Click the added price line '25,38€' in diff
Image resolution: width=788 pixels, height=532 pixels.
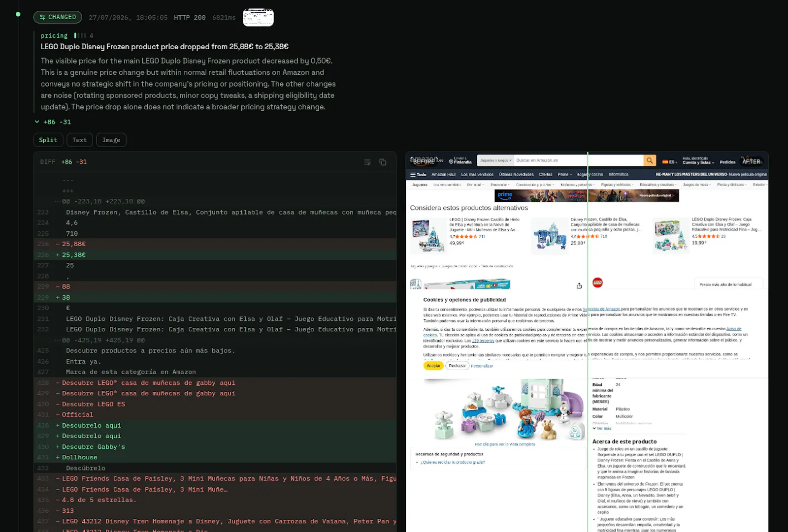pyautogui.click(x=215, y=255)
